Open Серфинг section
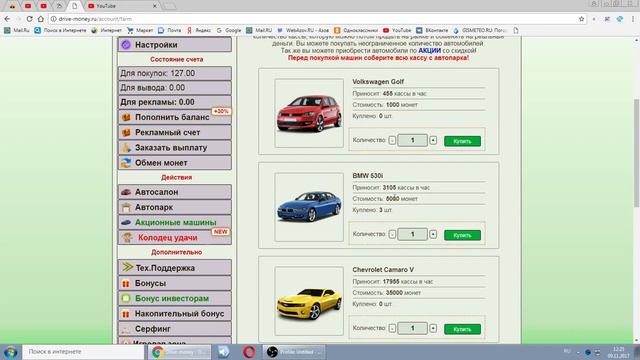 [175, 329]
